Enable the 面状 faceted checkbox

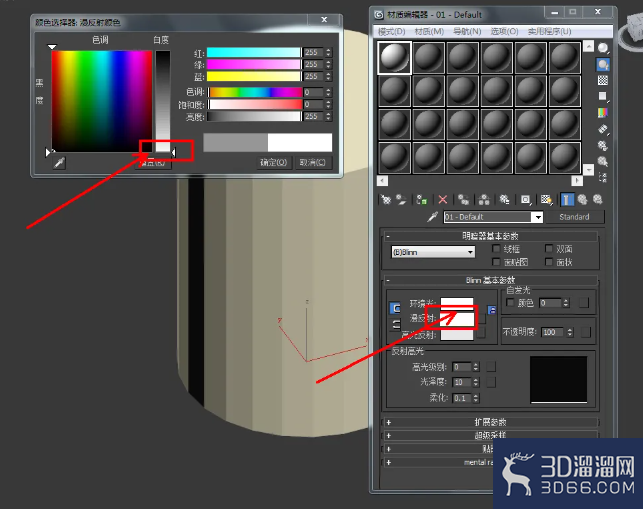point(549,262)
